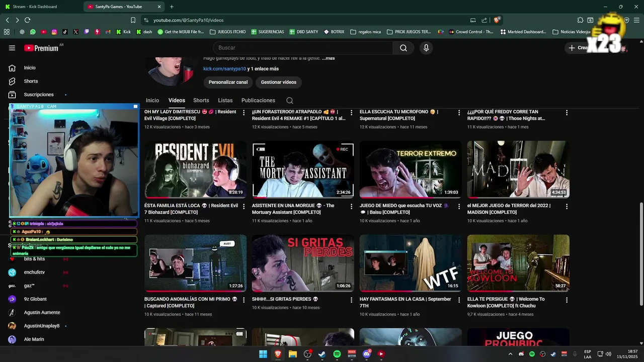Open Marbled Dashboard bookmark folder
Viewport: 644px width, 362px height.
[523, 32]
